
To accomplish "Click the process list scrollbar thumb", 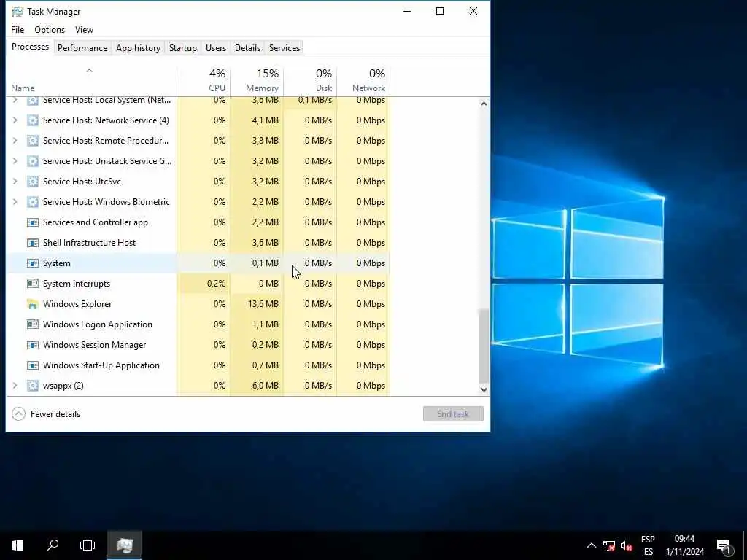I will coord(484,346).
